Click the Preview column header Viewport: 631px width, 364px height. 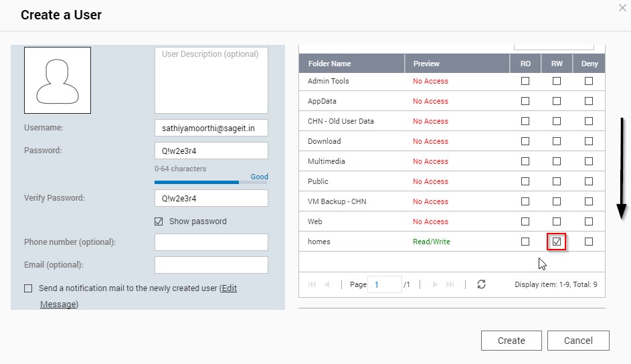coord(426,64)
